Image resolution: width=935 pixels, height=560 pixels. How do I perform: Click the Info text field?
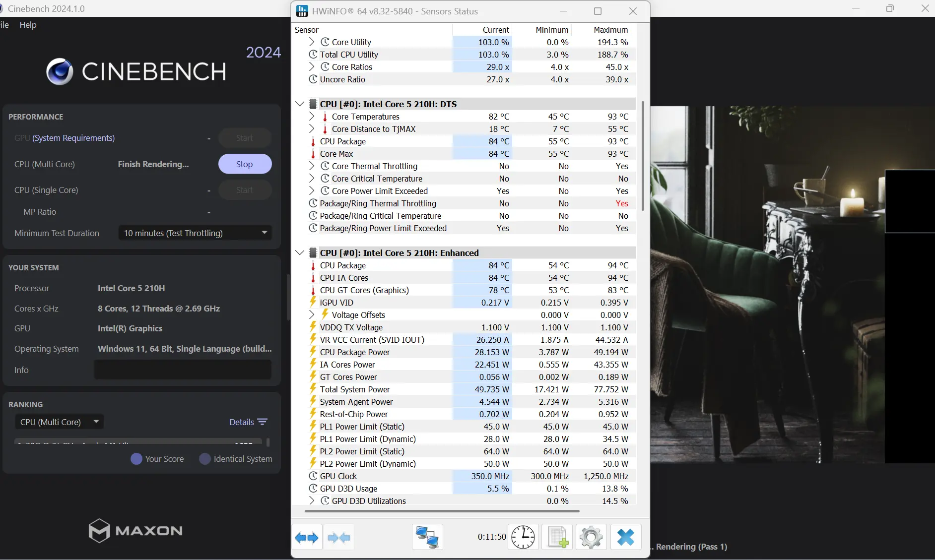(x=183, y=370)
